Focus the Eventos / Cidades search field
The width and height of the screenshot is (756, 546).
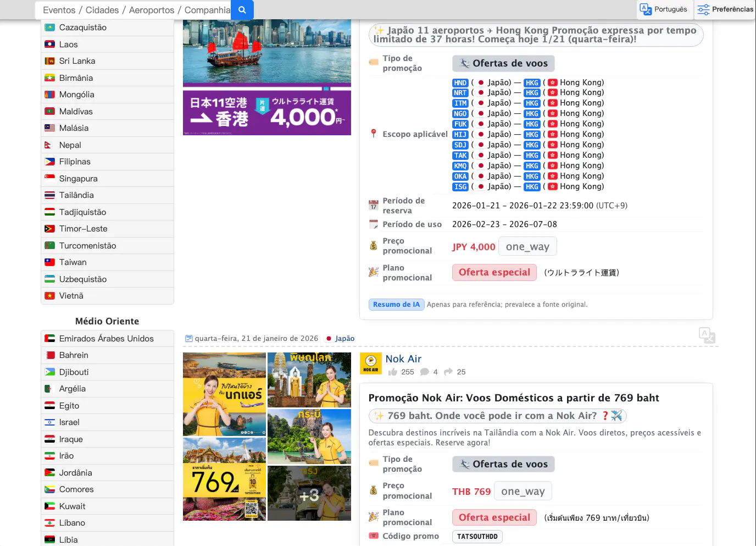134,10
